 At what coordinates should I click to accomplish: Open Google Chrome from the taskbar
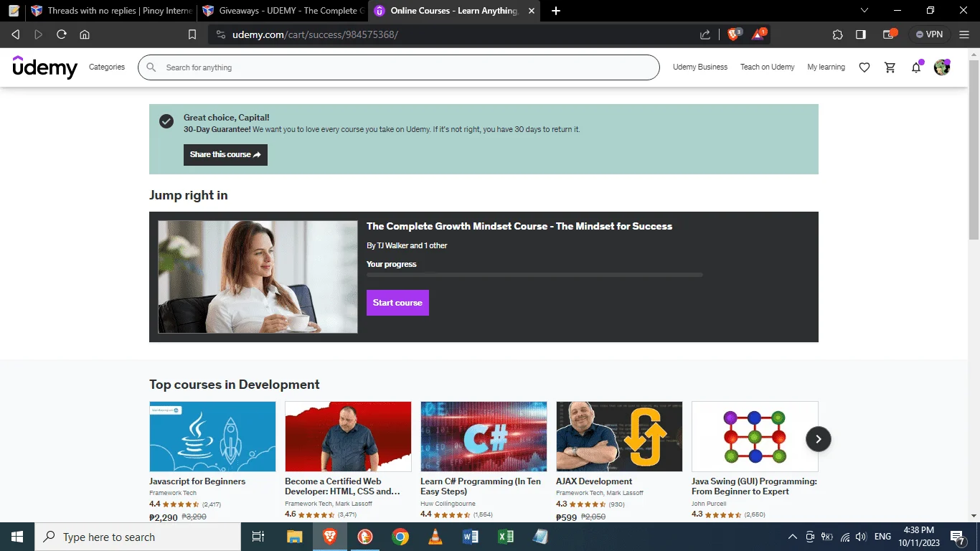pyautogui.click(x=400, y=537)
